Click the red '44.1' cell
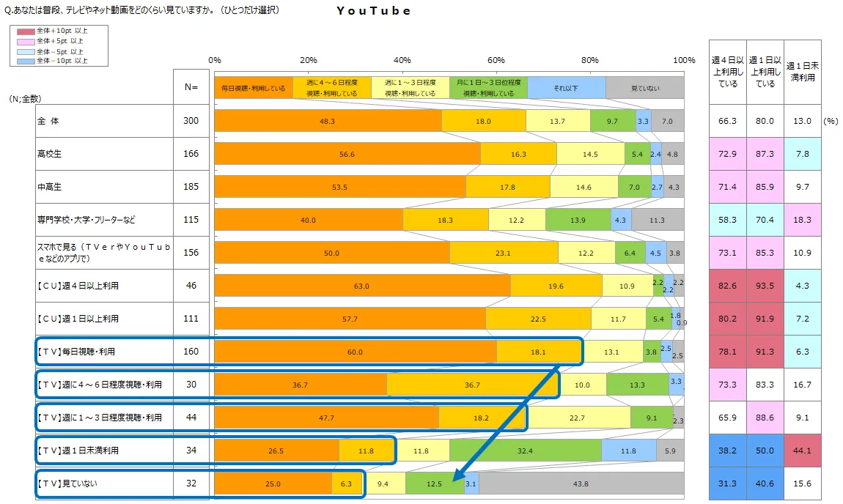The width and height of the screenshot is (843, 504). 803,451
